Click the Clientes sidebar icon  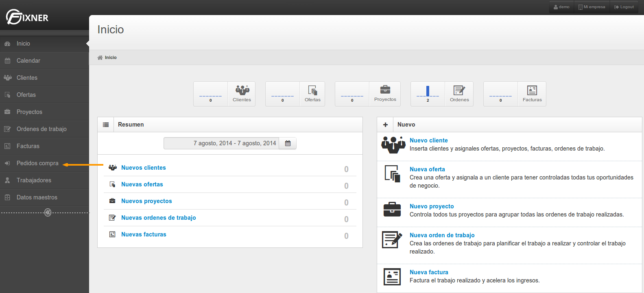click(7, 78)
